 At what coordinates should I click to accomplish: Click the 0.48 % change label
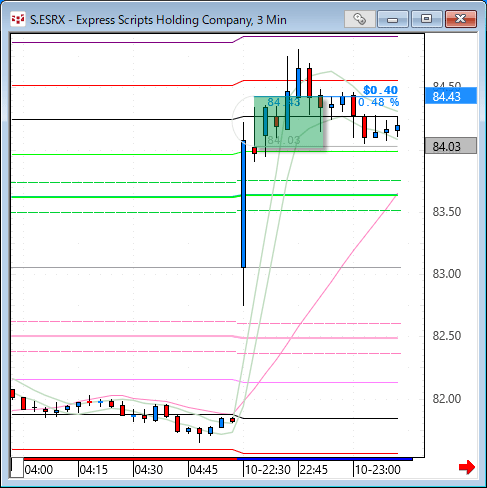click(x=378, y=102)
